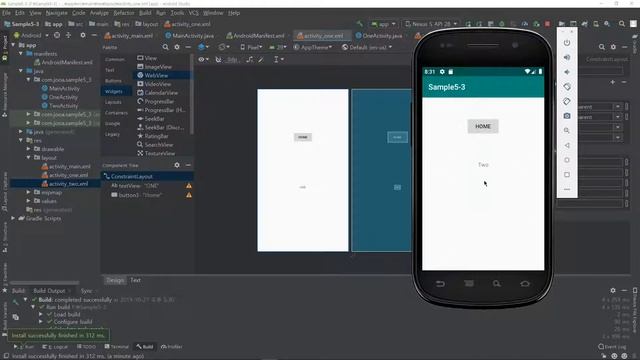
Task: Select activity_two.xml in project tree
Action: coord(68,184)
